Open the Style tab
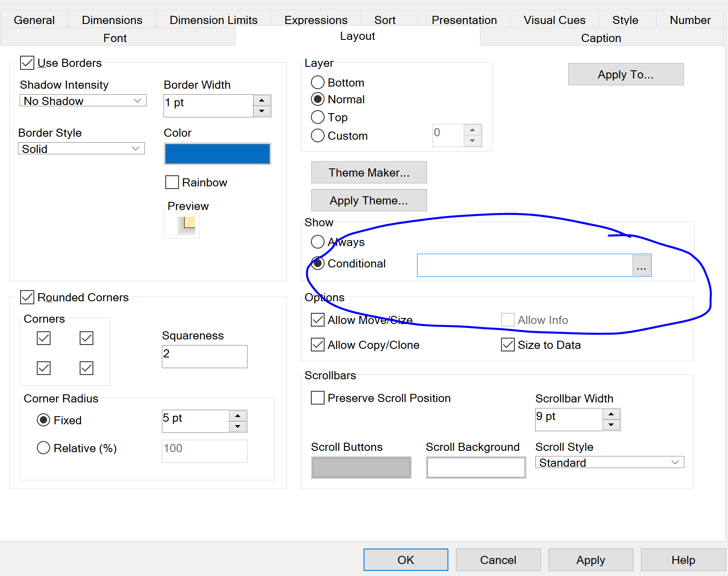Image resolution: width=728 pixels, height=576 pixels. (x=625, y=20)
